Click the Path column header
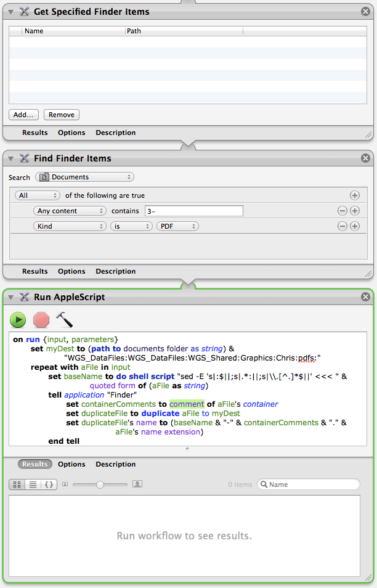 point(184,31)
